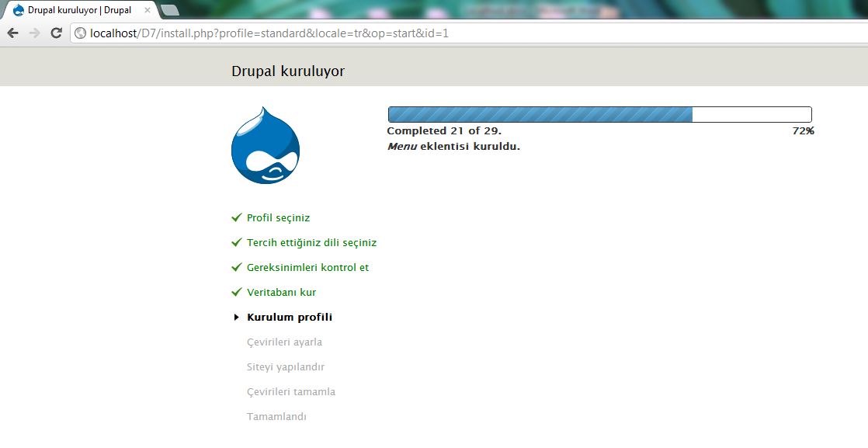Click the Drupal droplet logo
The height and width of the screenshot is (448, 868).
[266, 145]
